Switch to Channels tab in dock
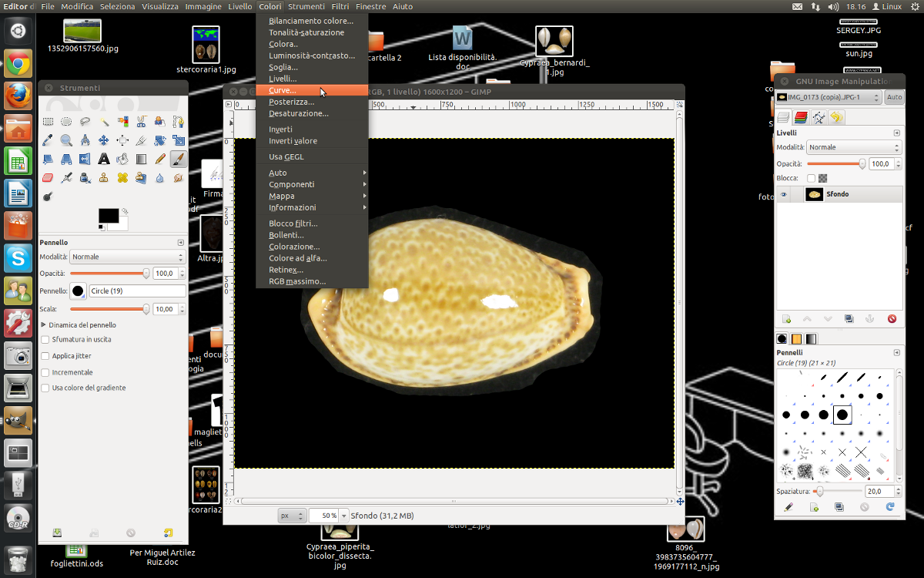Screen dimensions: 924x578 pyautogui.click(x=801, y=117)
